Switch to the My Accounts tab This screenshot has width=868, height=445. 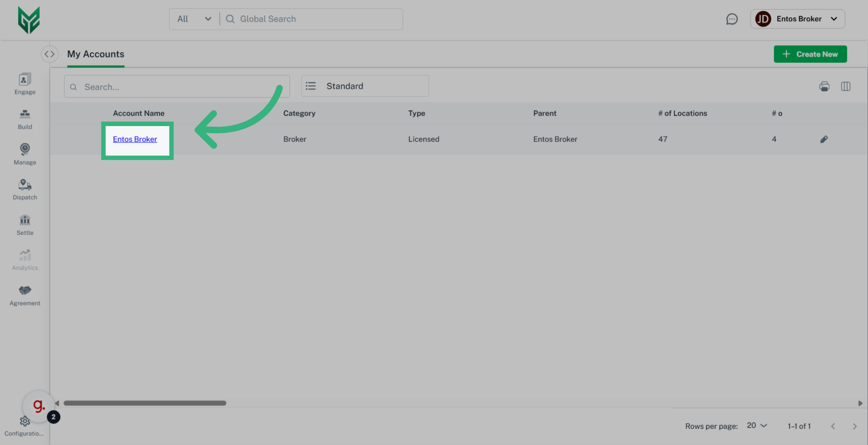pyautogui.click(x=95, y=54)
